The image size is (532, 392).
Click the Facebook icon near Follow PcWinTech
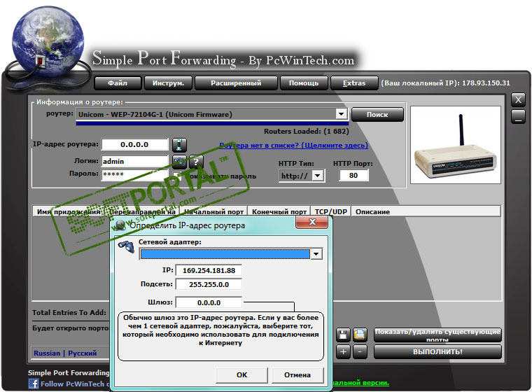[34, 384]
